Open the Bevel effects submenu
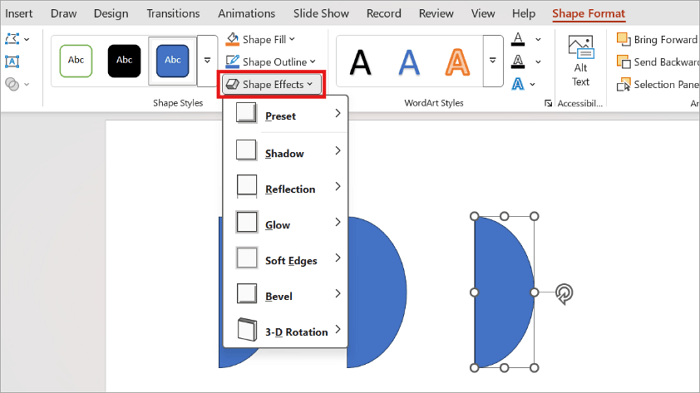Viewport: 700px width, 393px height. click(x=286, y=294)
